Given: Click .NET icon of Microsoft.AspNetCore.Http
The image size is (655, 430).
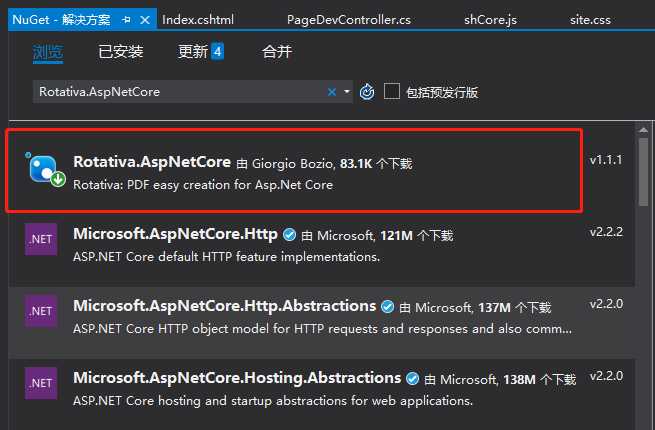Looking at the screenshot, I should 41,239.
